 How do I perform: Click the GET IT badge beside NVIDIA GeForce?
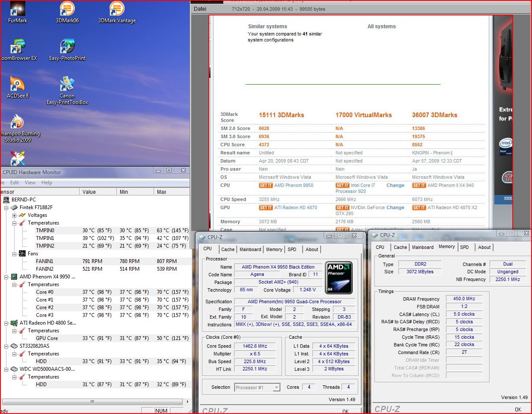click(342, 208)
